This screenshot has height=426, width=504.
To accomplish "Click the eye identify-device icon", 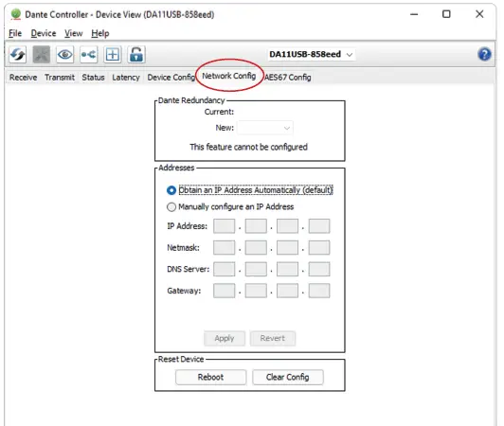I will pyautogui.click(x=65, y=54).
